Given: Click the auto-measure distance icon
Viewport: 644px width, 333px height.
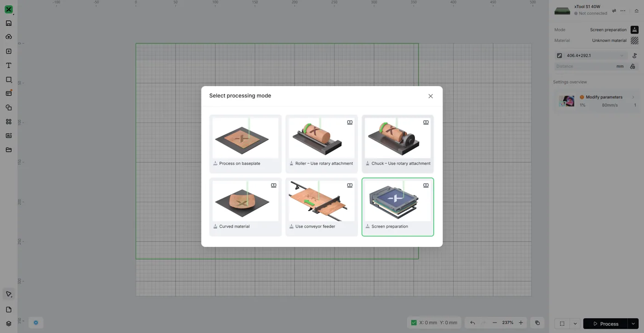Looking at the screenshot, I should [x=632, y=66].
